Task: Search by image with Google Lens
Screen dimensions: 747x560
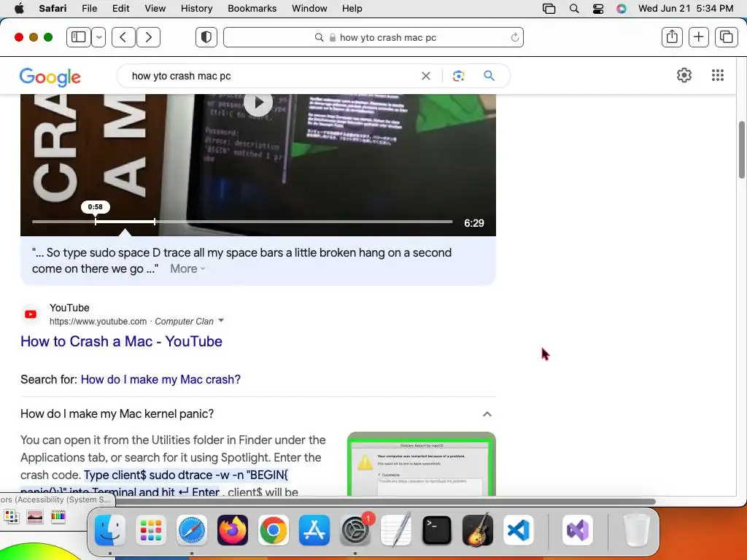Action: 458,76
